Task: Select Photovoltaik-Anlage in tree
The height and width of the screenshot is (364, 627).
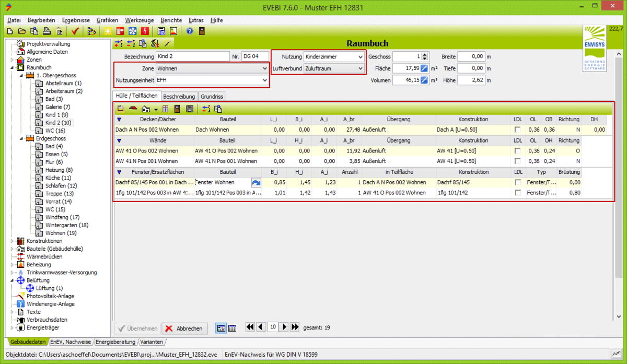Action: click(51, 296)
